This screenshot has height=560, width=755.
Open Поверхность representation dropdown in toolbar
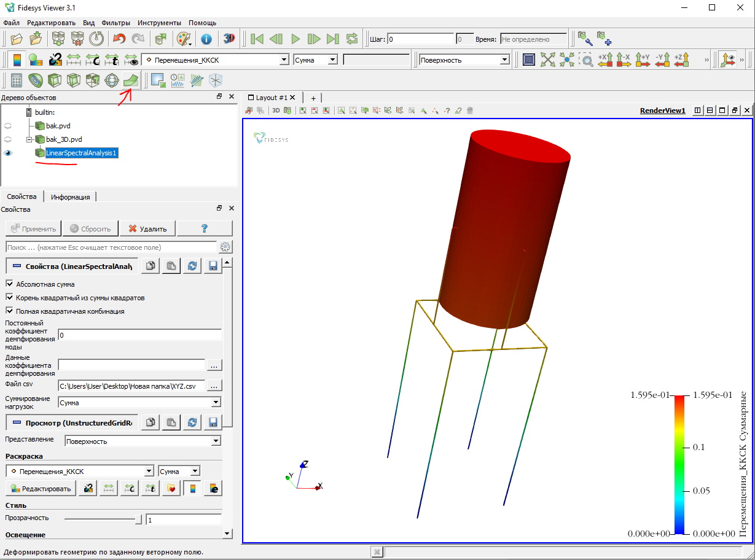[x=464, y=60]
